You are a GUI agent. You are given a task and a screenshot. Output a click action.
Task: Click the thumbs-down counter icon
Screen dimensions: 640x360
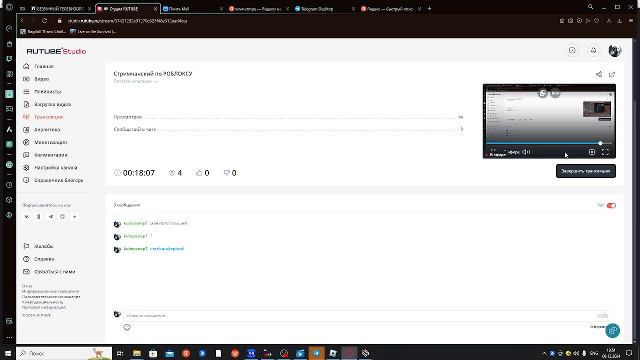227,173
